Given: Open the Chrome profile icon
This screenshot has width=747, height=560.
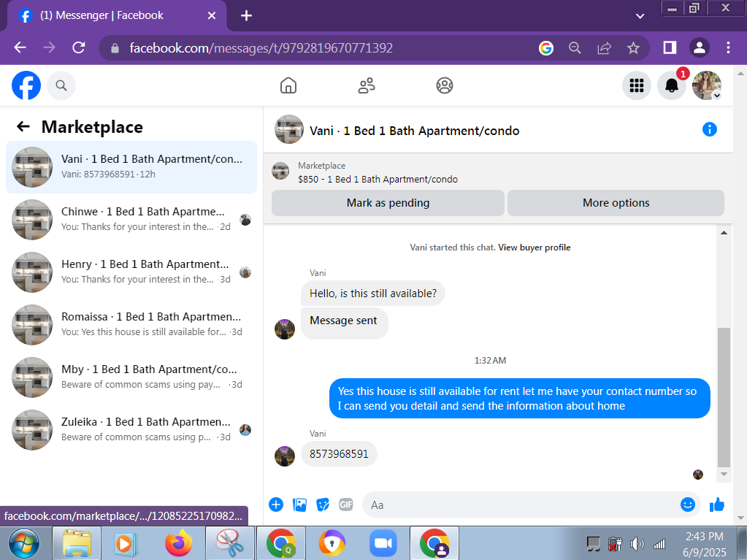Looking at the screenshot, I should [700, 47].
